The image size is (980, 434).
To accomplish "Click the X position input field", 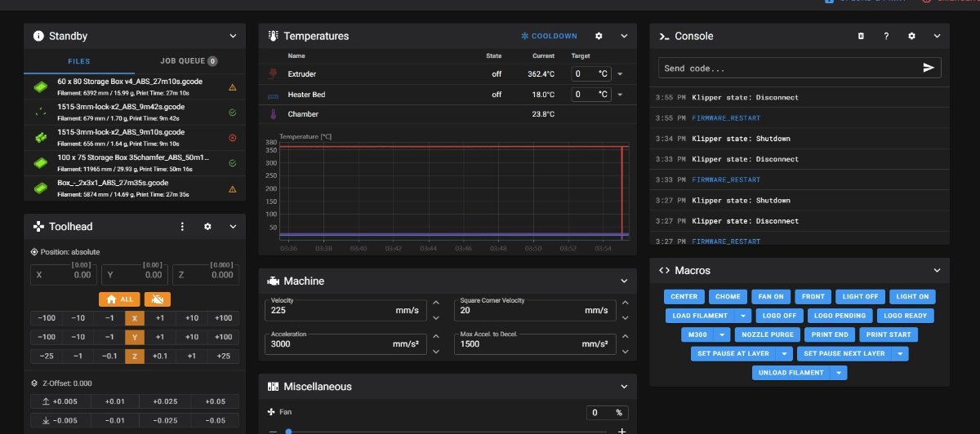I will [x=62, y=275].
